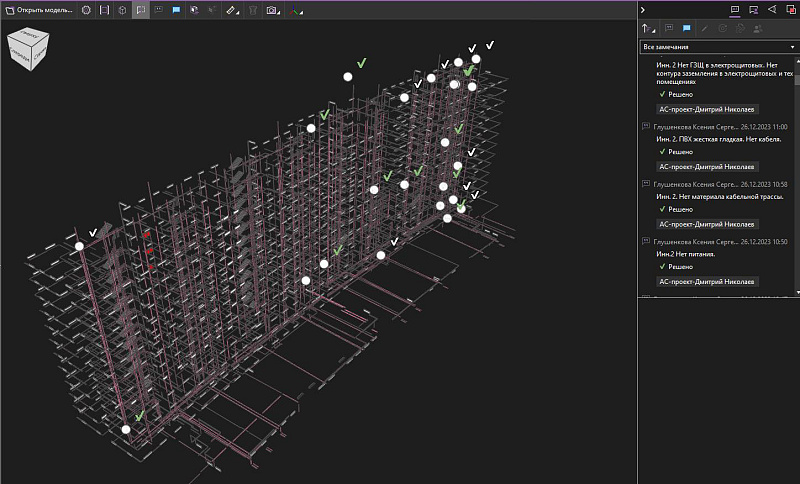800x484 pixels.
Task: Open the 'Все замечания' filter combo box
Action: [719, 47]
